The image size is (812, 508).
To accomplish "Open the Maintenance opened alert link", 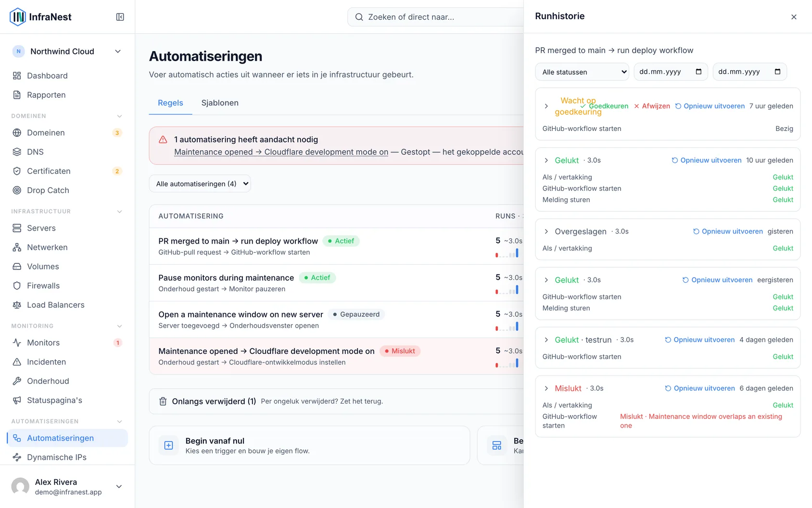I will [281, 152].
